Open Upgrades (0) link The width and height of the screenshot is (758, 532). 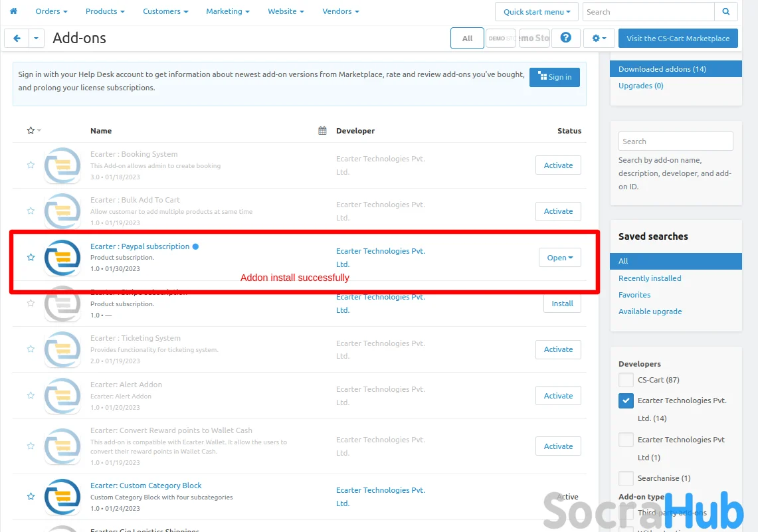[640, 86]
